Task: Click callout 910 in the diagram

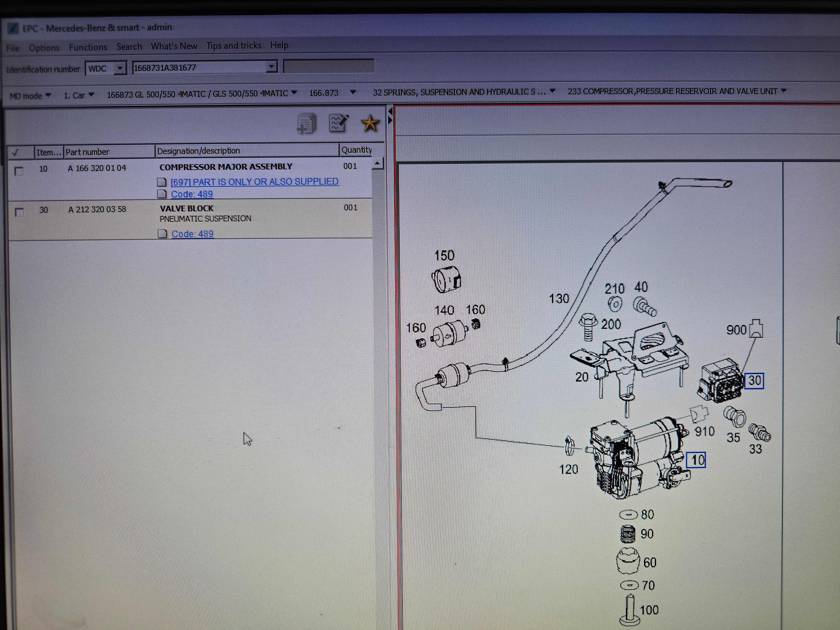Action: pos(704,431)
